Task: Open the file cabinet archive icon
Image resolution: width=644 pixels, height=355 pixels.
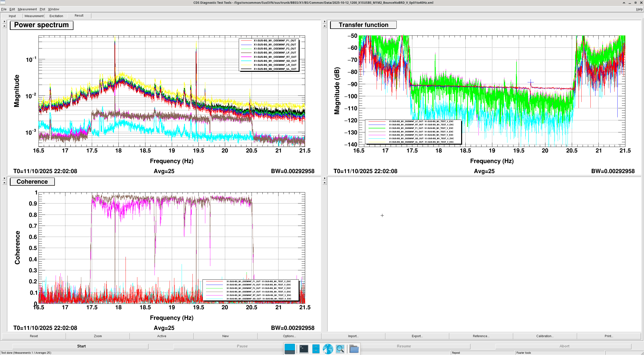Action: coord(316,349)
